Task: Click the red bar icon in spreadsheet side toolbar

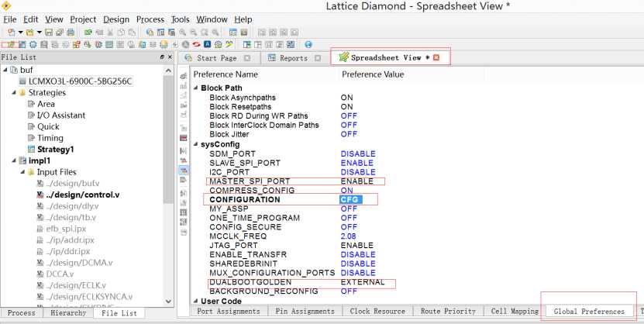Action: pos(184,139)
